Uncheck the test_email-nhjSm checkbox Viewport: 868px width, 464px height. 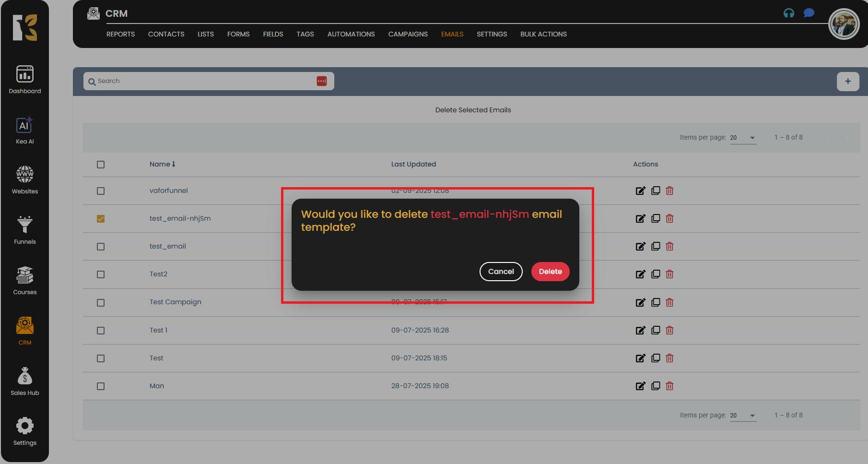point(101,219)
